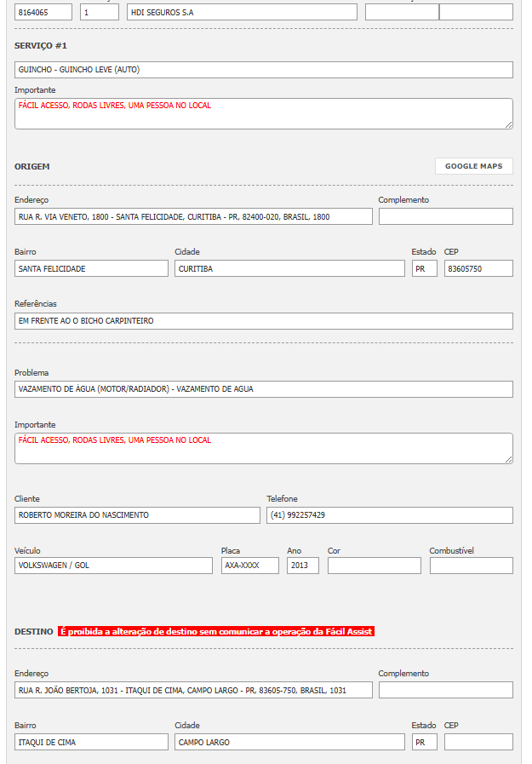Open Google Maps for the origin address
This screenshot has width=532, height=764.
(473, 166)
